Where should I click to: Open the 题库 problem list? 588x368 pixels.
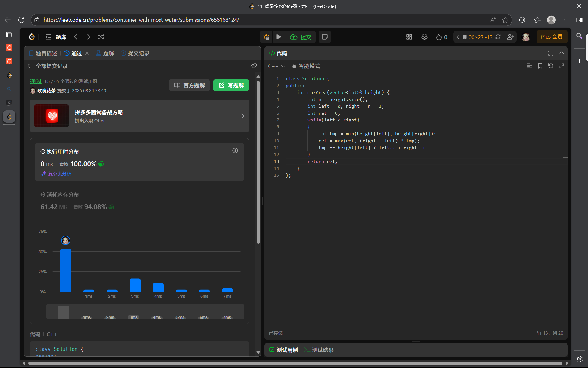click(x=56, y=37)
